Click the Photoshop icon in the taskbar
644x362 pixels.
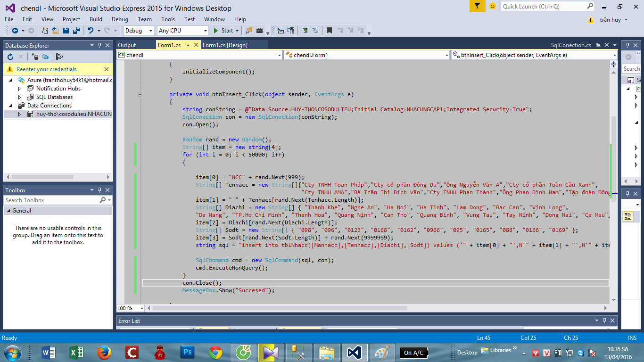click(187, 352)
